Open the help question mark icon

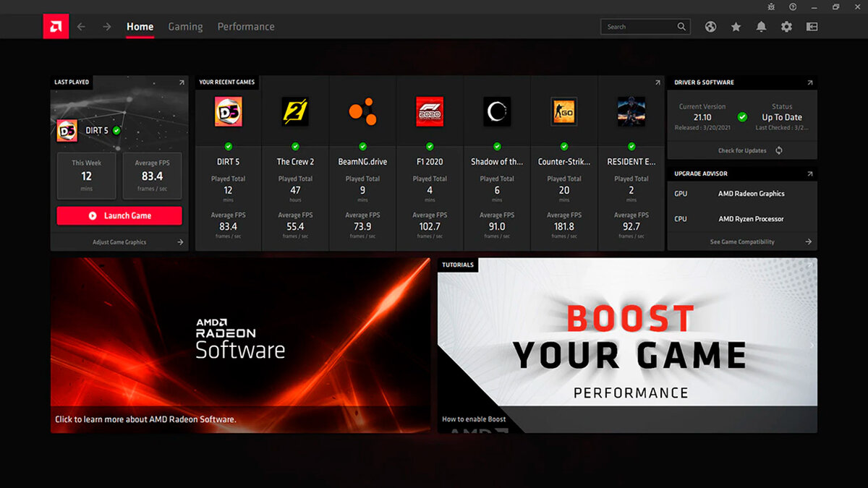[x=793, y=7]
